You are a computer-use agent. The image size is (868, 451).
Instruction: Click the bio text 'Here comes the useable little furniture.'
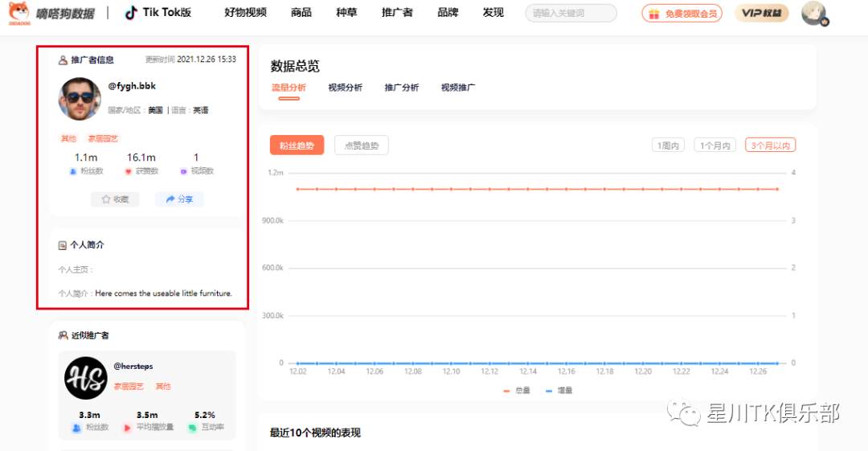point(163,293)
